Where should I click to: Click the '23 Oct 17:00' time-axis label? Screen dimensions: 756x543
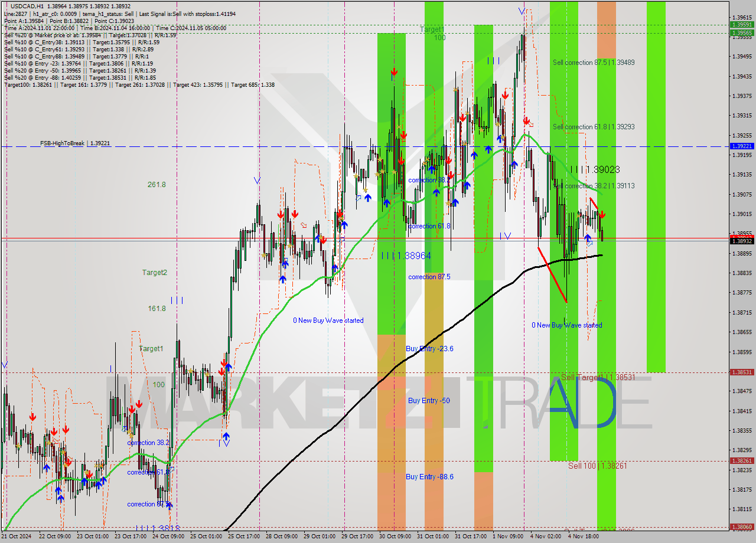[131, 537]
